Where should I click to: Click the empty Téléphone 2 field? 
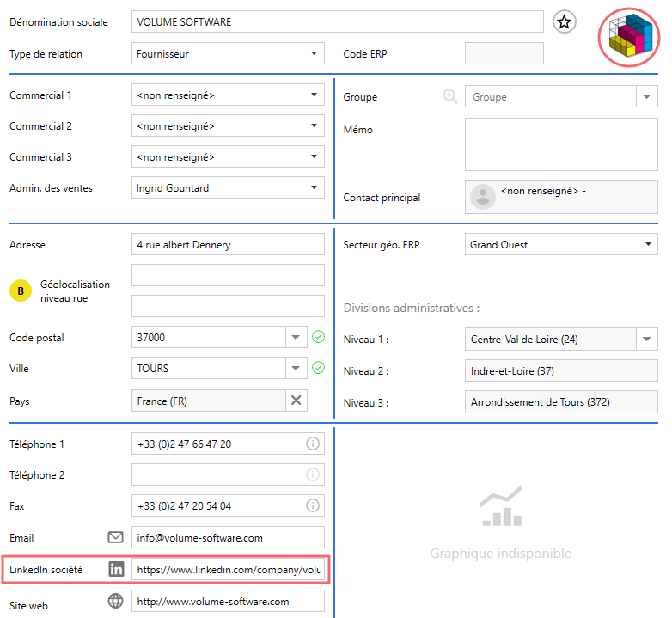click(217, 474)
